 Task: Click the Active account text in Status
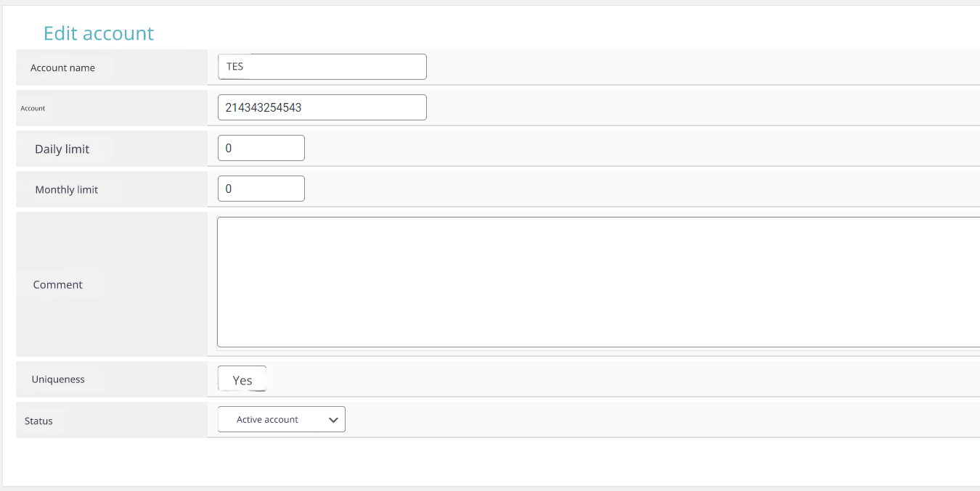(267, 420)
